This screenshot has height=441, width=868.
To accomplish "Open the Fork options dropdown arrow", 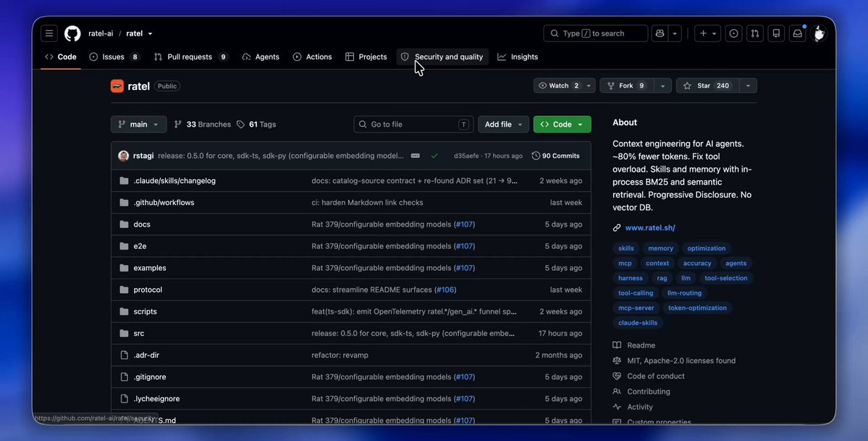I will click(662, 86).
